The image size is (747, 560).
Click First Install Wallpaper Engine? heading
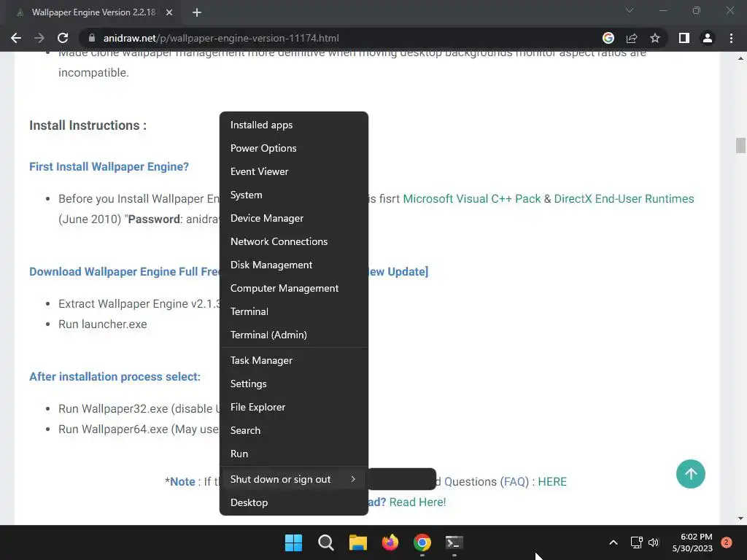[x=109, y=167]
